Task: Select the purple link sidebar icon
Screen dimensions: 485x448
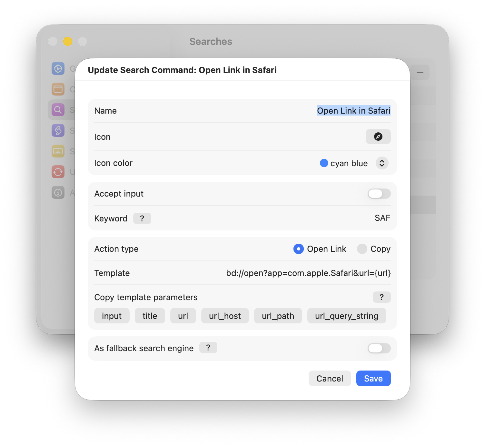Action: point(58,130)
